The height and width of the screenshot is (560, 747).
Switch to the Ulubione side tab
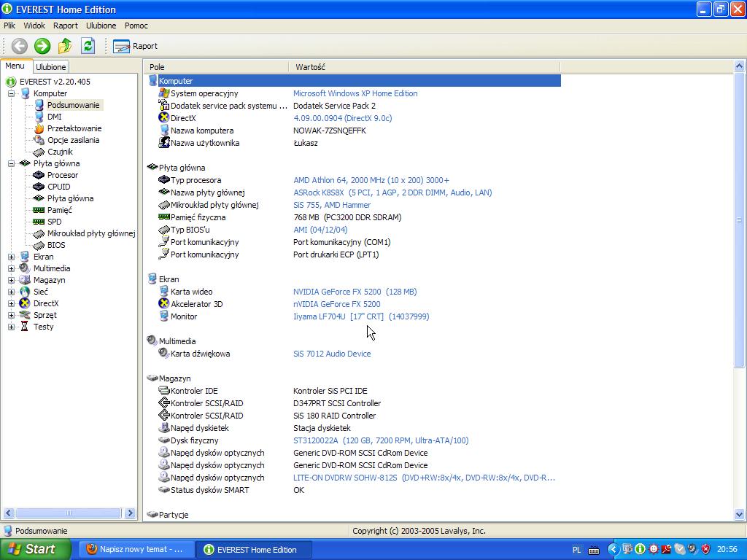point(51,67)
